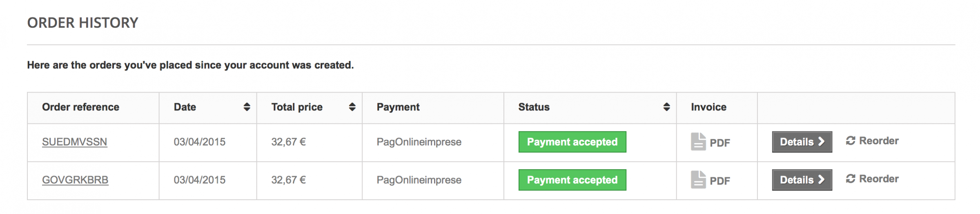Click the Order History page heading
Image resolution: width=980 pixels, height=214 pixels.
pyautogui.click(x=83, y=23)
